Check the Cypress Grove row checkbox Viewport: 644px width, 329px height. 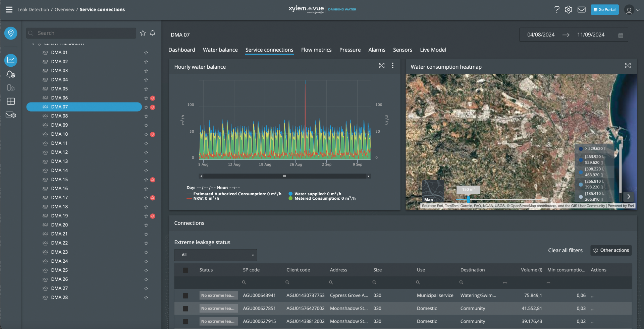pyautogui.click(x=185, y=296)
